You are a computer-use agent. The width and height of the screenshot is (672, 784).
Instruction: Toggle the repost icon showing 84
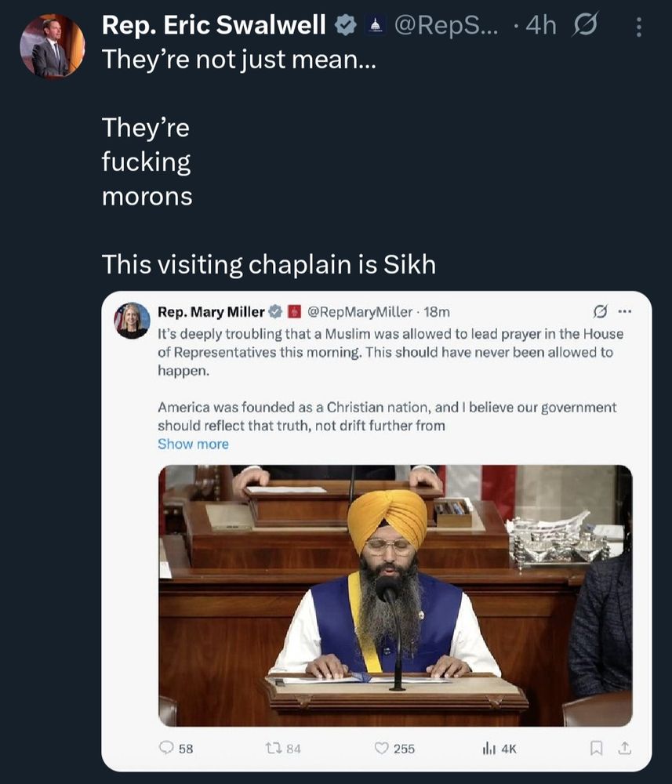click(273, 749)
